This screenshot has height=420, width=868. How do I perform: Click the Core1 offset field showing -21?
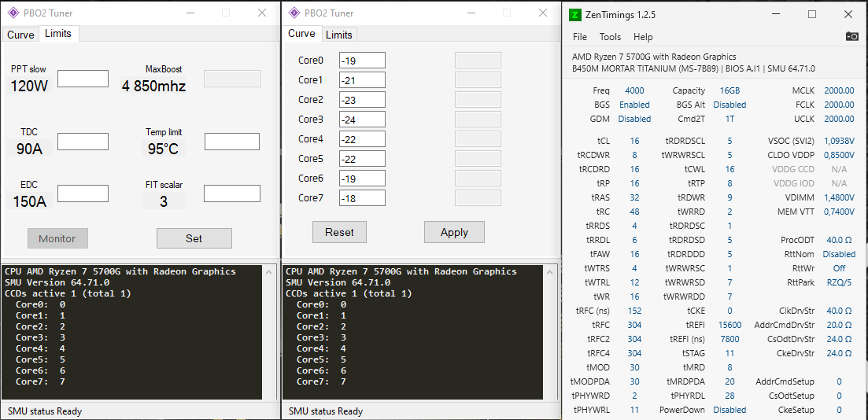pos(362,79)
